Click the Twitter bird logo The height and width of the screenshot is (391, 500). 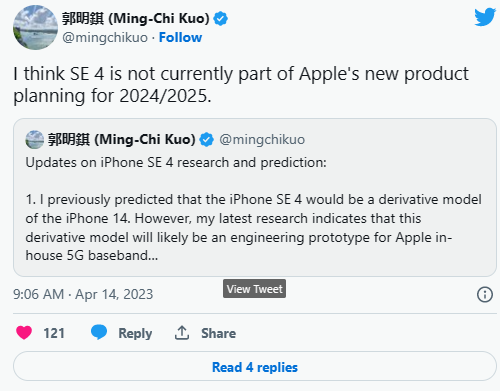[485, 17]
